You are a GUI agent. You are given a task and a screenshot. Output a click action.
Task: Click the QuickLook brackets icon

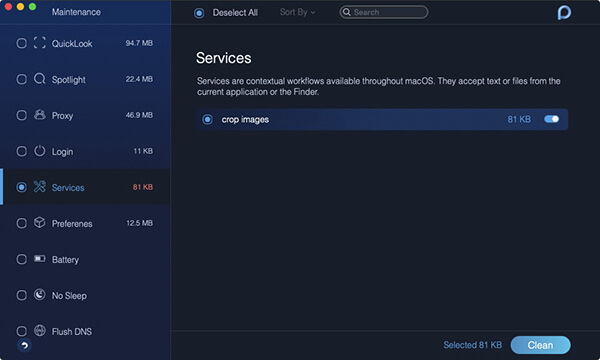[x=39, y=43]
